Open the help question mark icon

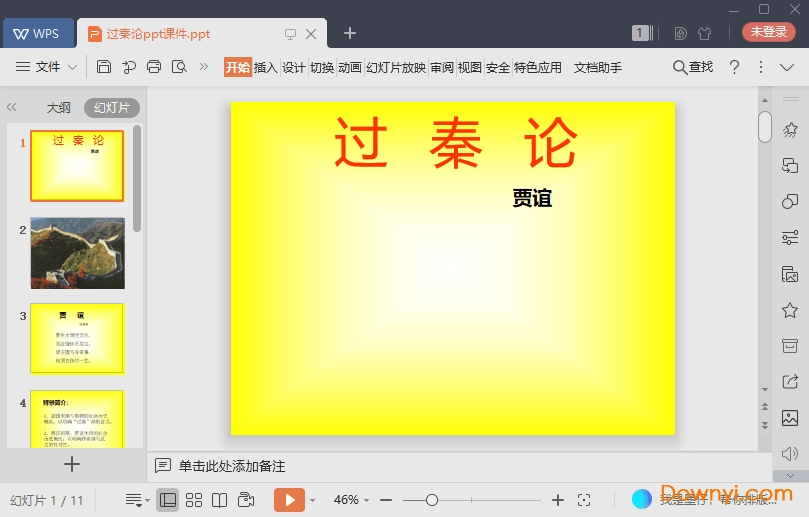[x=734, y=67]
